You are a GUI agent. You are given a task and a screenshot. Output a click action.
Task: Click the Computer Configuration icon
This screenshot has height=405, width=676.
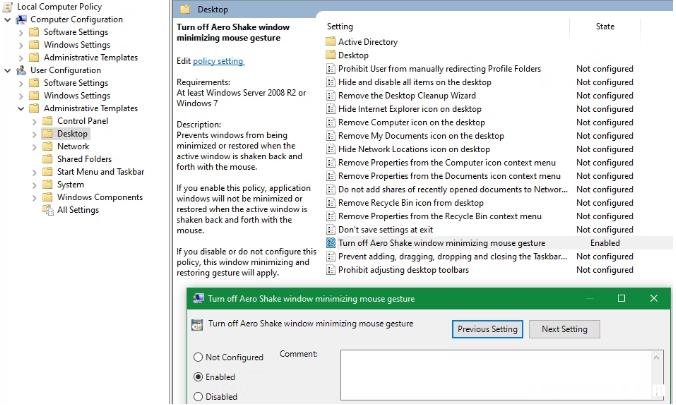point(21,19)
